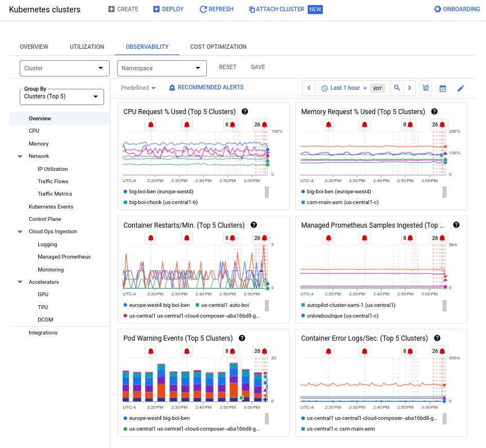Switch to the COST OPTIMIZATION tab
486x448 pixels.
(x=218, y=47)
